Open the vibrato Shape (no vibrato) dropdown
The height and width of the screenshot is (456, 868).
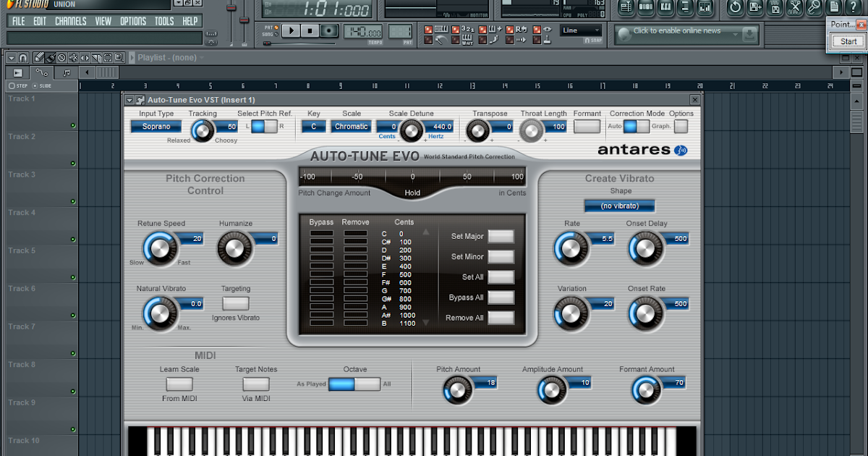click(x=620, y=206)
